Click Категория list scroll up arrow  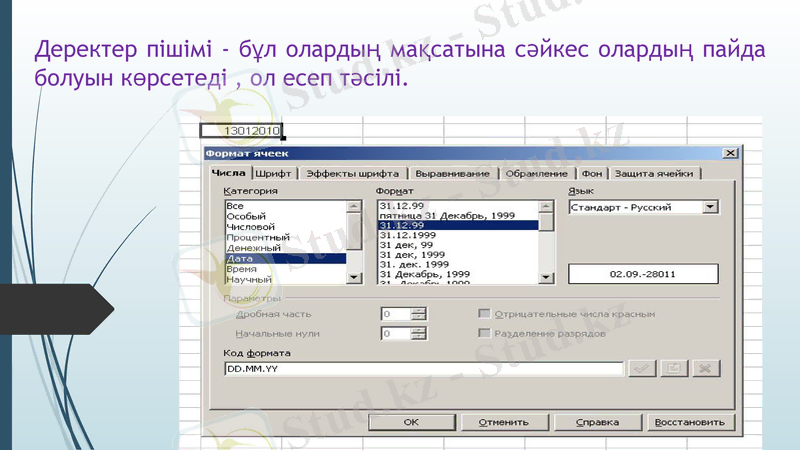354,206
